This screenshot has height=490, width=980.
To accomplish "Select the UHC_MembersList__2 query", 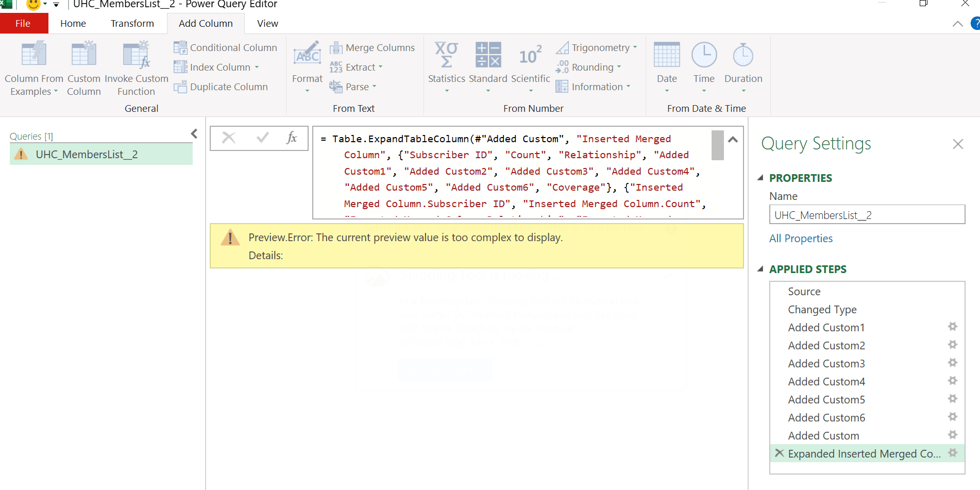I will (101, 154).
